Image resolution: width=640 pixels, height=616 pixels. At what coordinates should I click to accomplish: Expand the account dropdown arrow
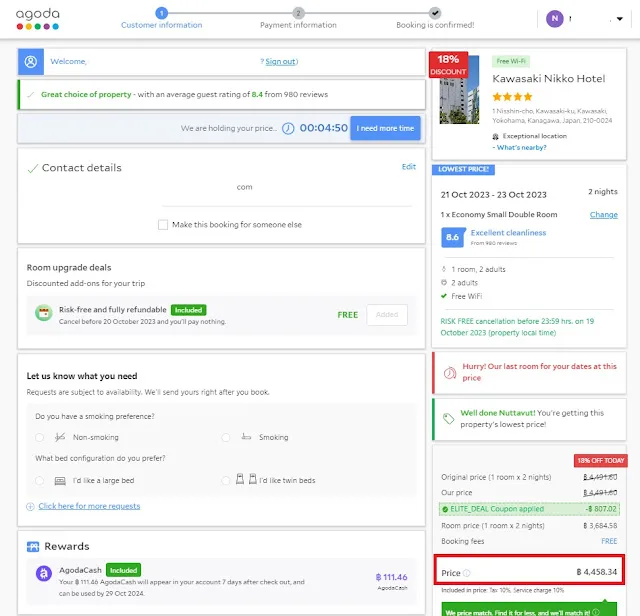(x=619, y=19)
